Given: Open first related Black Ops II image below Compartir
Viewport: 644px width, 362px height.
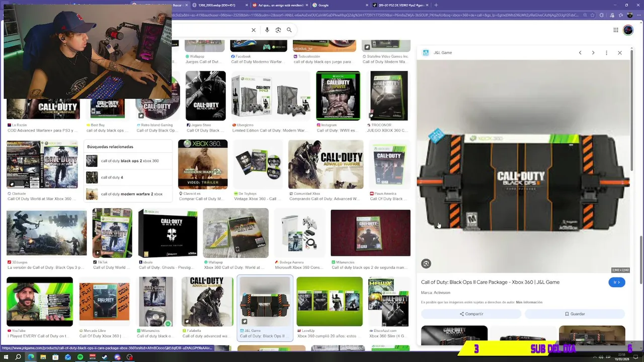Looking at the screenshot, I should (454, 336).
